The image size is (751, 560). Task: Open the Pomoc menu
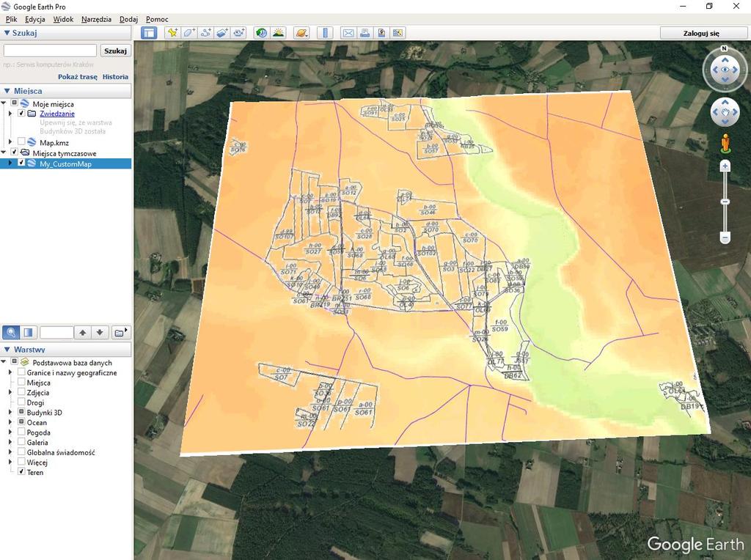[x=157, y=19]
